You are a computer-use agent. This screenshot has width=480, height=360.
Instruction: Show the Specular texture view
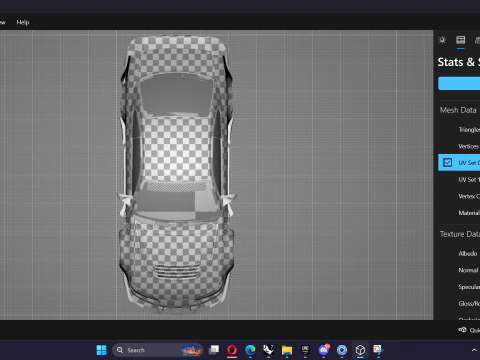coord(459,287)
